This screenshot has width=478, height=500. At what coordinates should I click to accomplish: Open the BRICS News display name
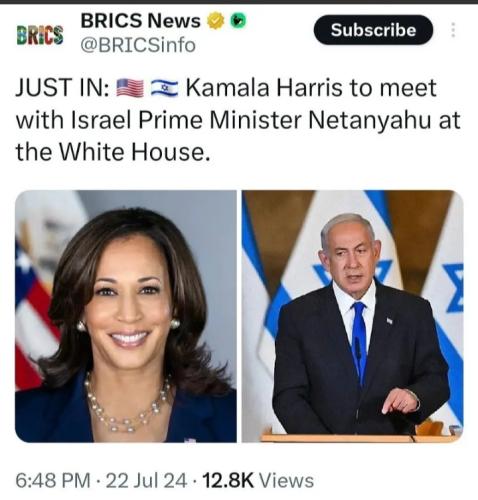pos(140,21)
